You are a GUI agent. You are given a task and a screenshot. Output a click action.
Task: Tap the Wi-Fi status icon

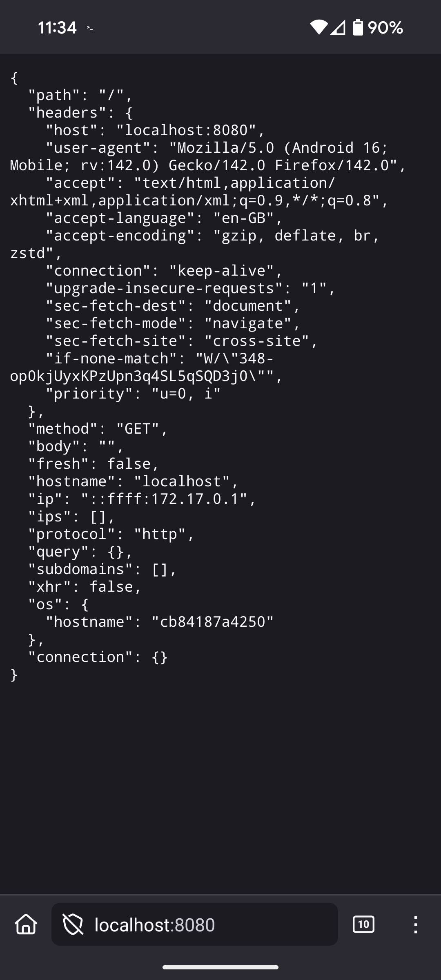point(318,27)
